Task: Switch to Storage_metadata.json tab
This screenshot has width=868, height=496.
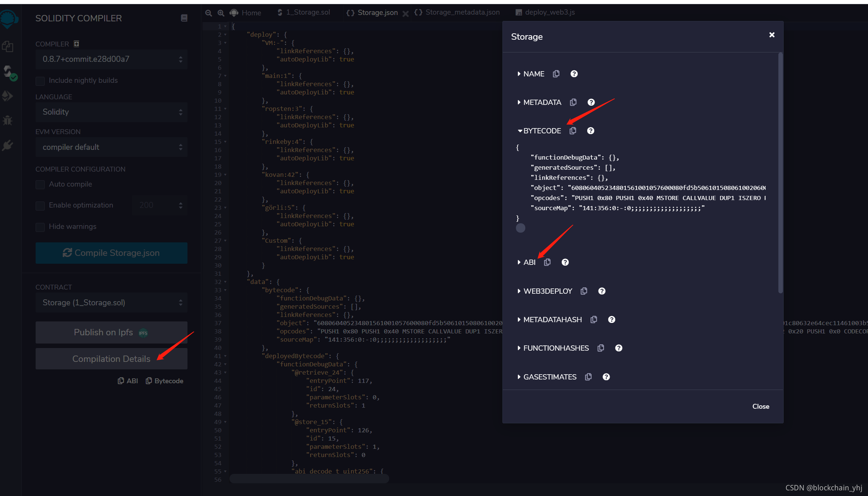Action: 462,12
